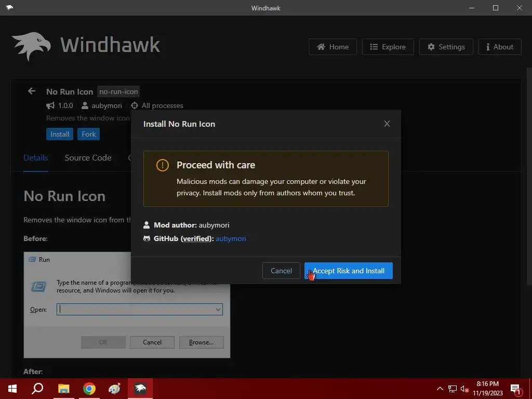Screen dimensions: 532x399
Task: Click the All processes target icon
Action: (x=135, y=105)
